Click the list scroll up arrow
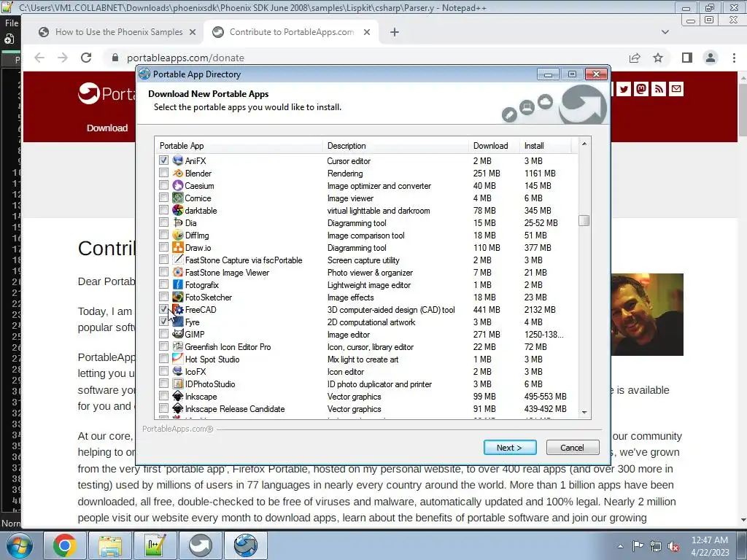 click(584, 144)
